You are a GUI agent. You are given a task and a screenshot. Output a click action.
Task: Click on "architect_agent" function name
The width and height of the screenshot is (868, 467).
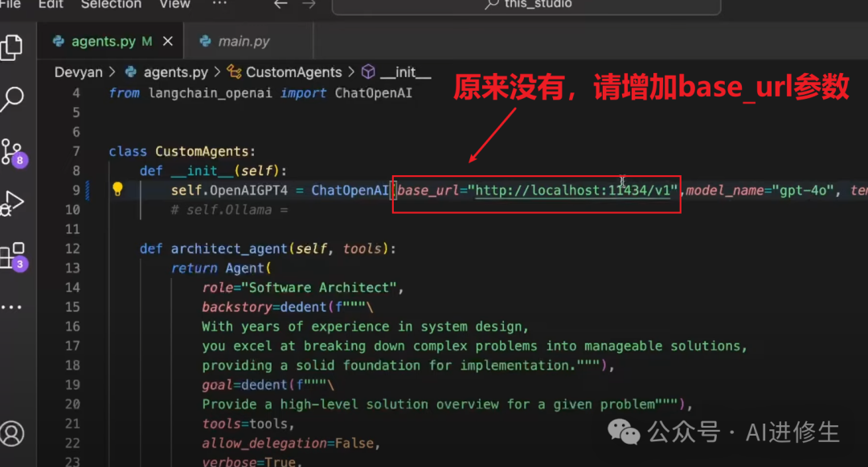point(229,248)
